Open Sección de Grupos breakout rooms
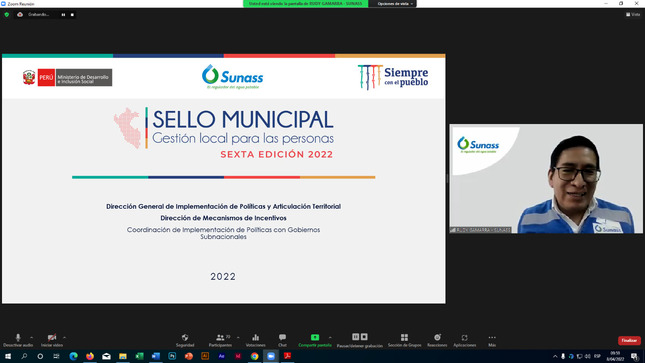The height and width of the screenshot is (363, 645). 404,340
